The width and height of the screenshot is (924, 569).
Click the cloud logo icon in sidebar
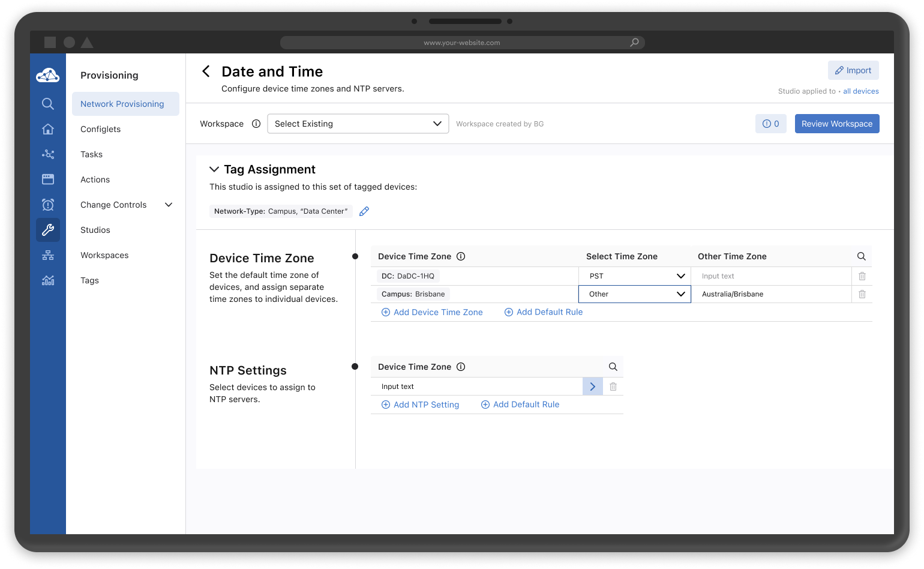click(47, 76)
